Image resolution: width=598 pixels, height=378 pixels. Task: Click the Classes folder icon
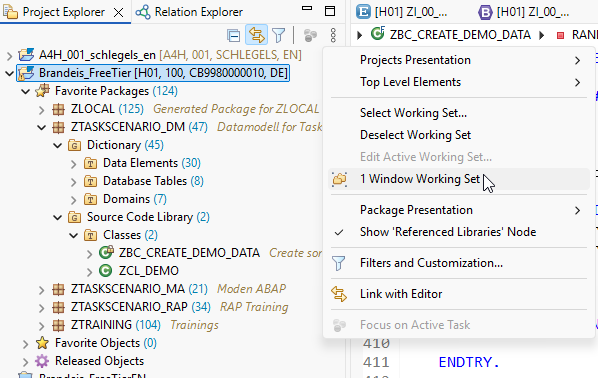90,235
